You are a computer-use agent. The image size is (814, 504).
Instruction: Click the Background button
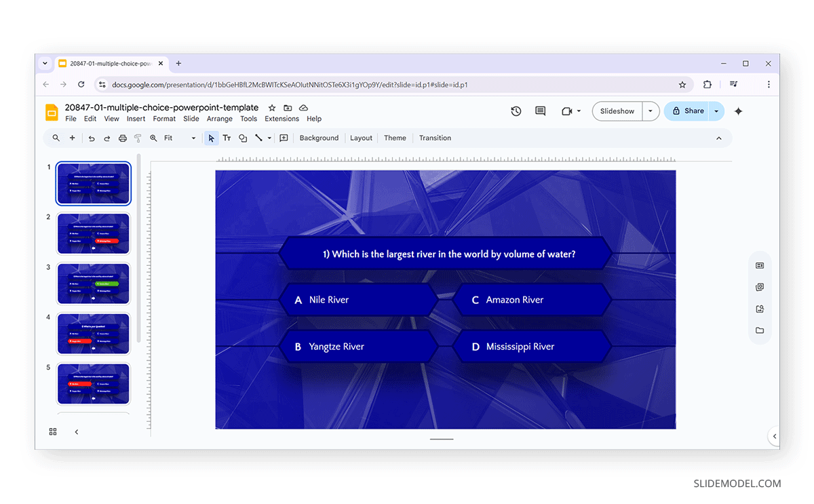[x=319, y=138]
